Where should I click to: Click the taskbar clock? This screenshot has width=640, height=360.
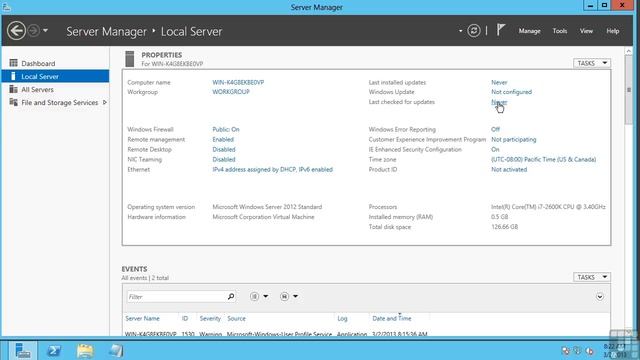pyautogui.click(x=614, y=351)
